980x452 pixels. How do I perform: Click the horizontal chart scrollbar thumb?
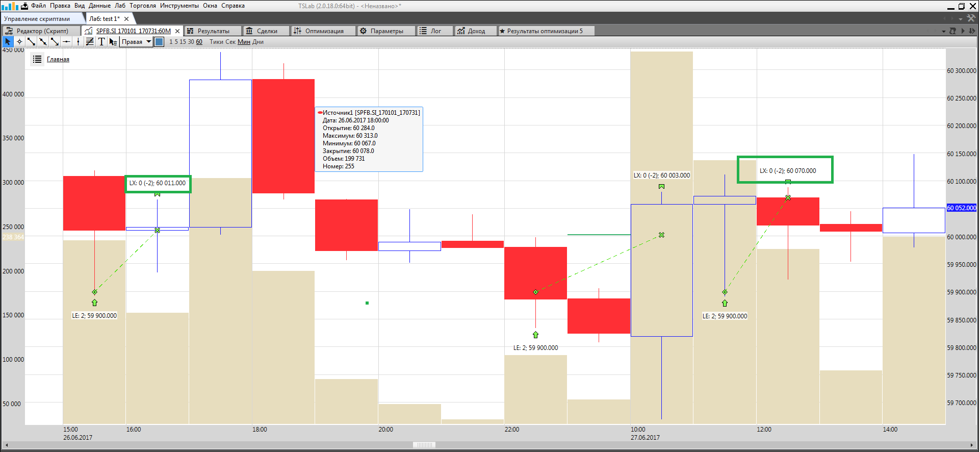(x=424, y=445)
